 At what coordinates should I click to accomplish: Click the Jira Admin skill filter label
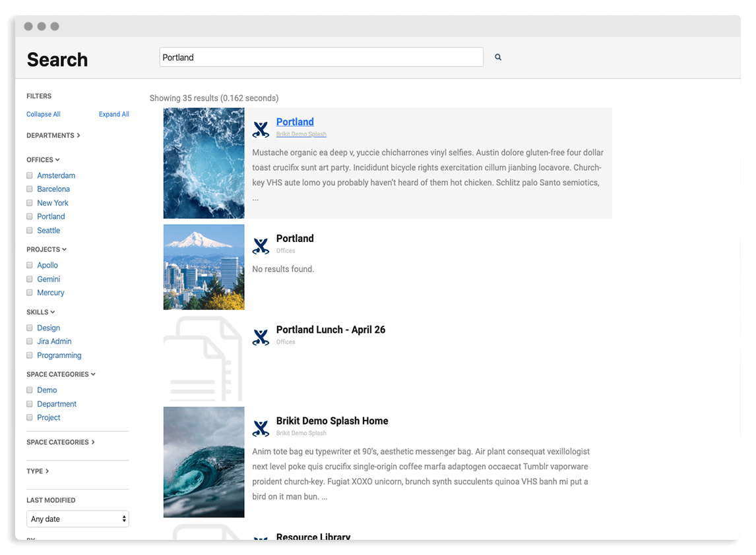tap(54, 341)
